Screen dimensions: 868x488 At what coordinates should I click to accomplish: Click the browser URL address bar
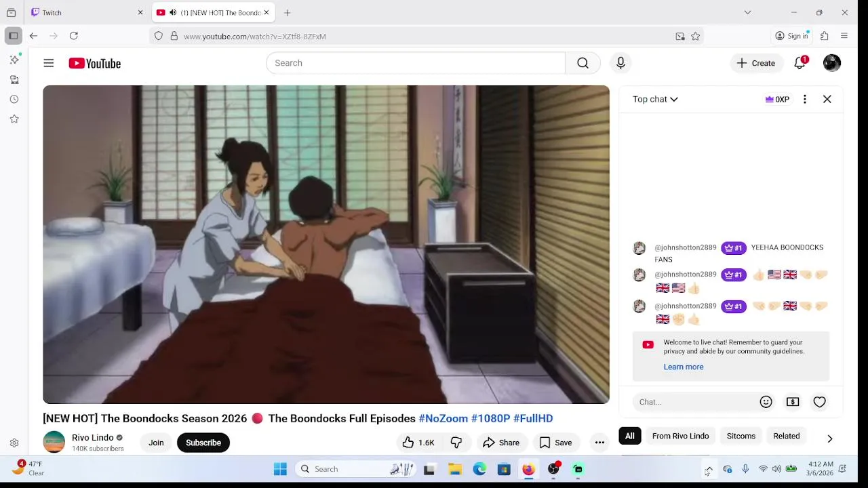click(427, 37)
